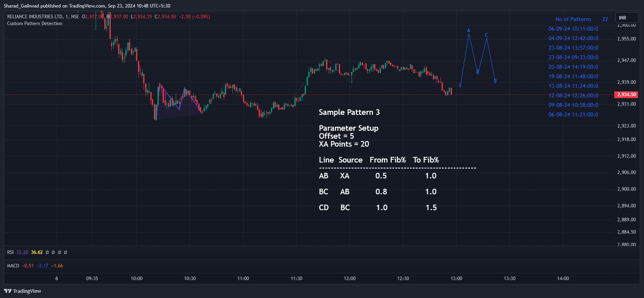644x298 pixels.
Task: Click the 2,955.00 price axis label
Action: tap(627, 39)
